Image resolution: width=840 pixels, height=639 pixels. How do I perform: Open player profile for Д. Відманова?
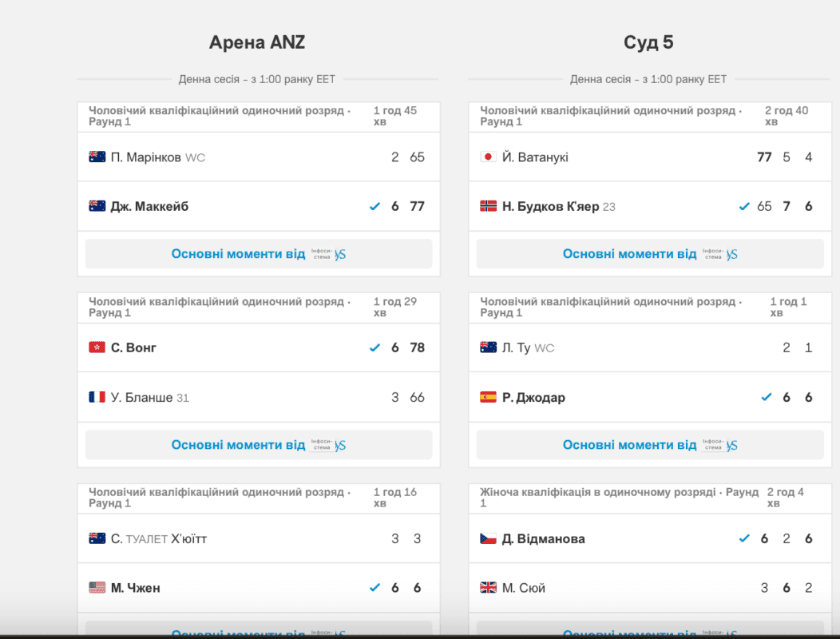tap(543, 538)
